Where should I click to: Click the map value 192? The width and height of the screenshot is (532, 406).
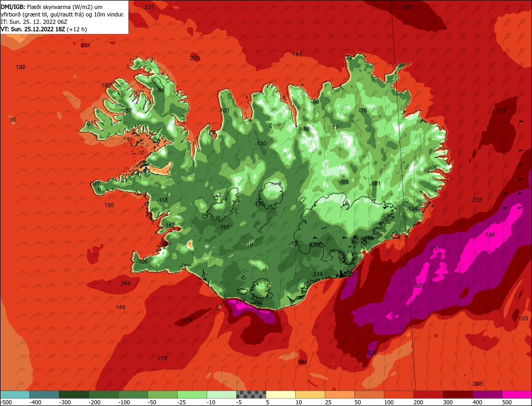20,67
